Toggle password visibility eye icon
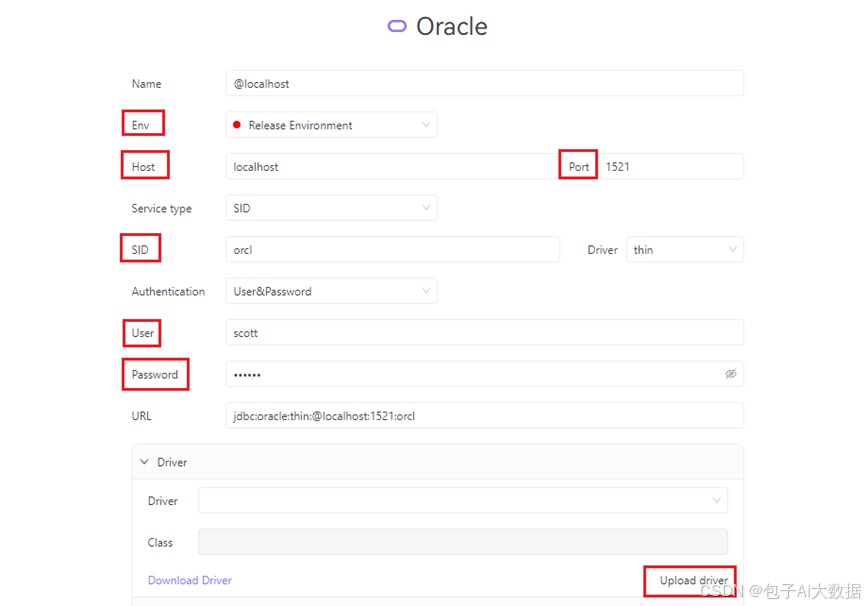 pyautogui.click(x=730, y=374)
